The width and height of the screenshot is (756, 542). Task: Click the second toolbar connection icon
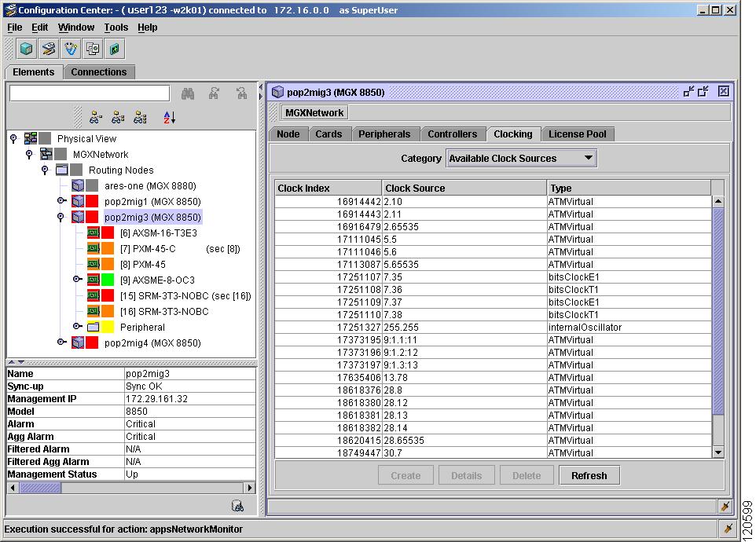[49, 49]
